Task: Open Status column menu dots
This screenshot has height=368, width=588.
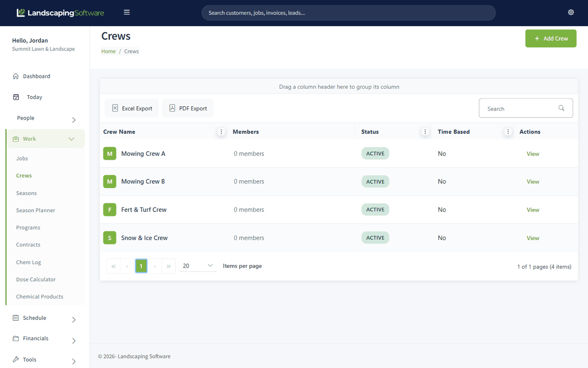Action: click(425, 132)
